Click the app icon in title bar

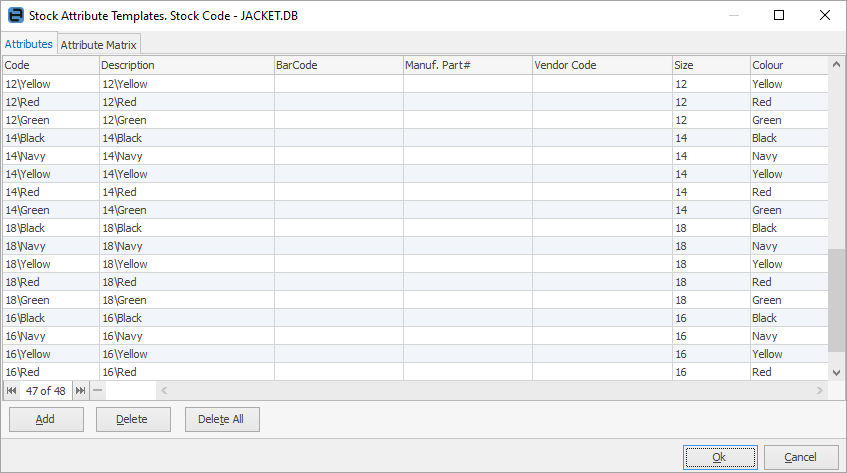[x=16, y=15]
